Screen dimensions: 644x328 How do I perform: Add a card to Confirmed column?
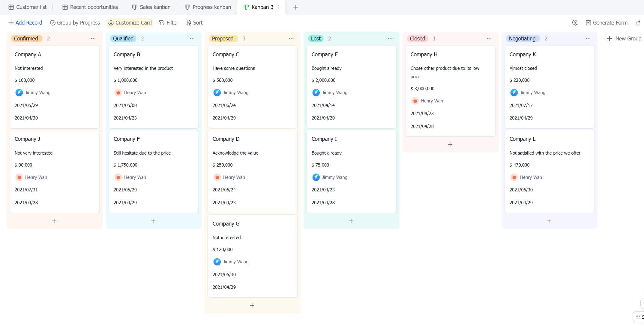pyautogui.click(x=54, y=221)
